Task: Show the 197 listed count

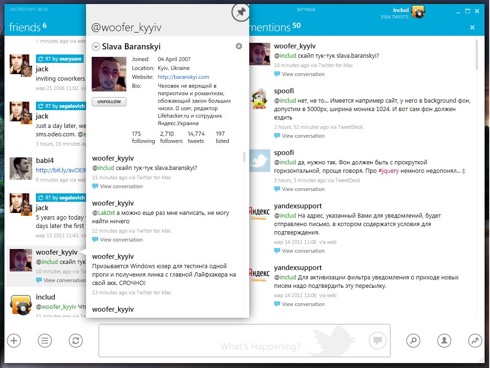Action: (x=222, y=137)
